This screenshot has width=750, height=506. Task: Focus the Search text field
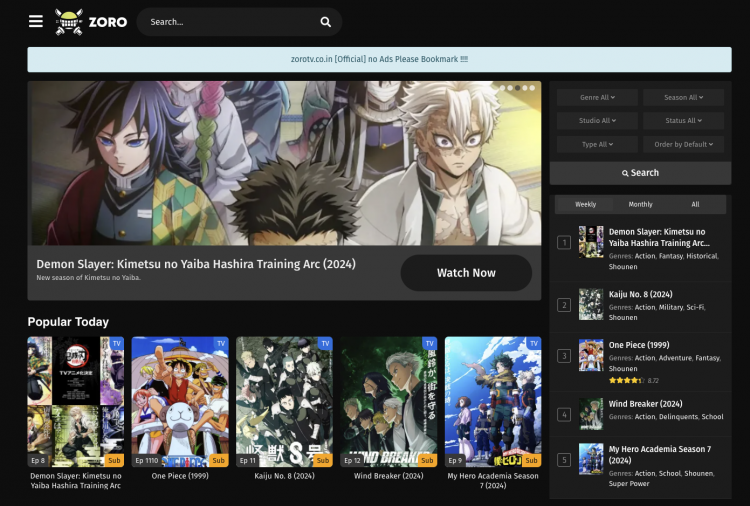coord(232,22)
